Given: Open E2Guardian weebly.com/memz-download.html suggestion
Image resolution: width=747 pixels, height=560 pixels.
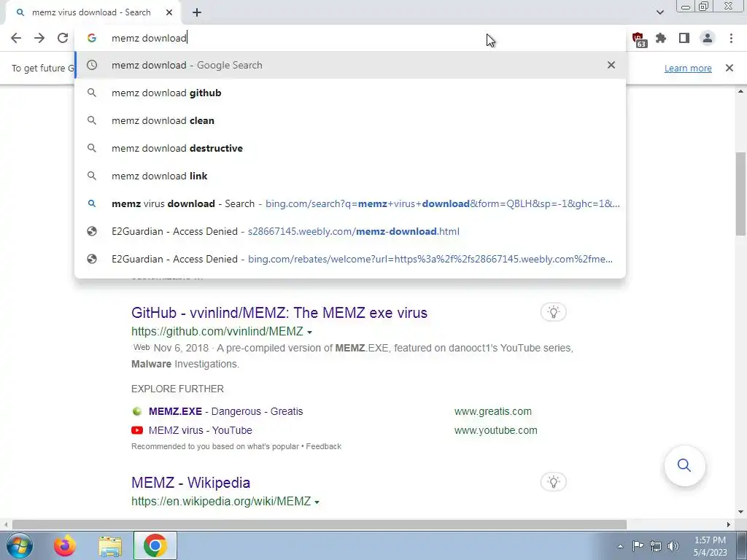Looking at the screenshot, I should click(x=350, y=231).
